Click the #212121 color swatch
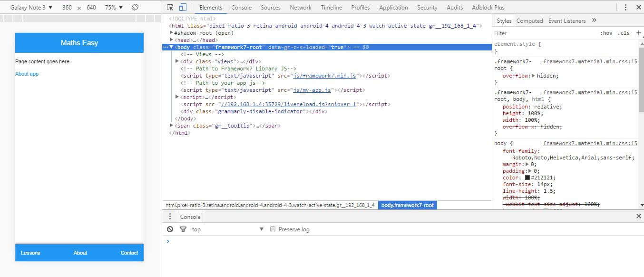Screen dimensions: 644x277 click(x=527, y=178)
